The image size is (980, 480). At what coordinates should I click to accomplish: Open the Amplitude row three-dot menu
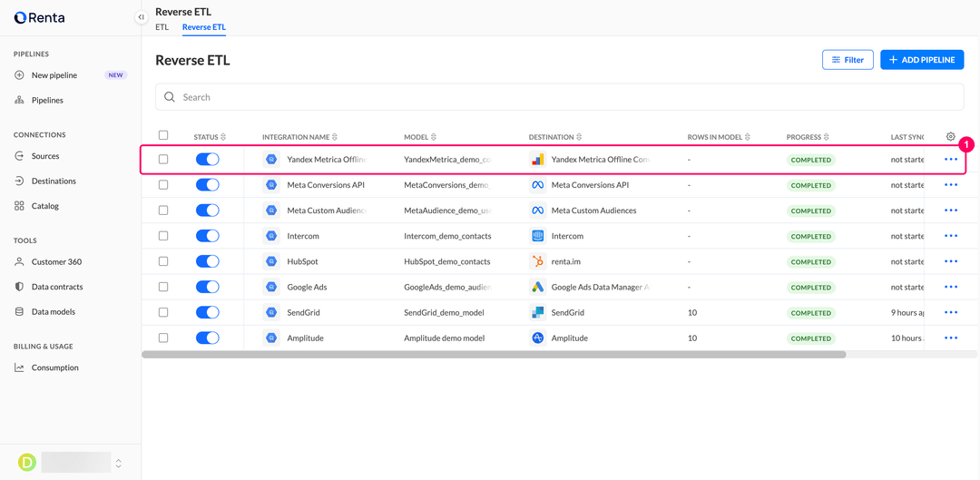951,338
